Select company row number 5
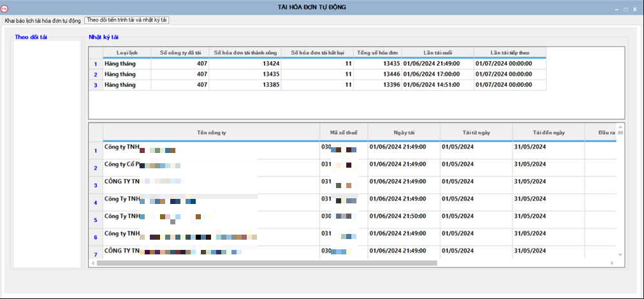644x299 pixels. pos(96,219)
